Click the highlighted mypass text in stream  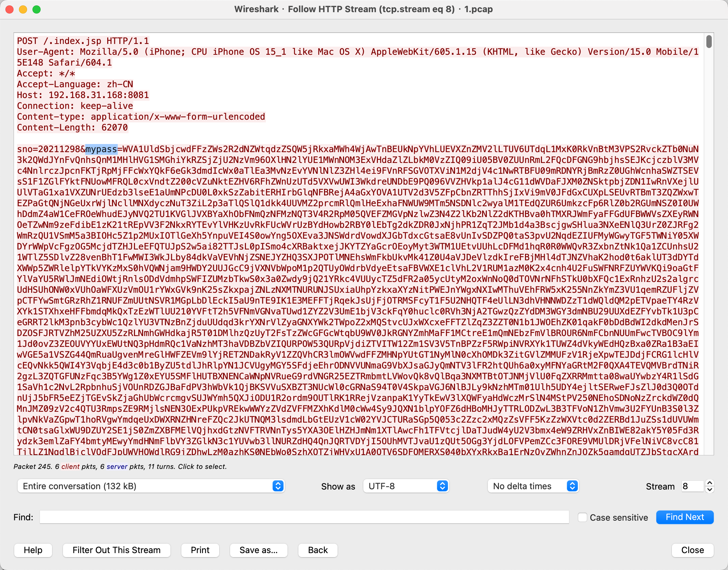click(x=101, y=149)
